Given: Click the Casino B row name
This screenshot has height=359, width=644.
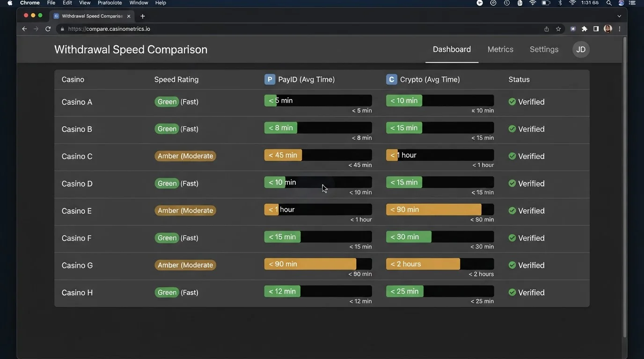Looking at the screenshot, I should pyautogui.click(x=77, y=129).
